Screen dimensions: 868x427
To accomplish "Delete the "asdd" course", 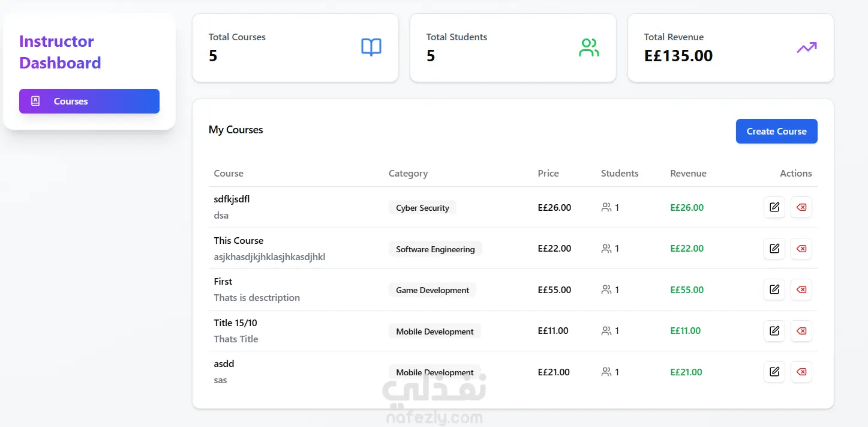I will pyautogui.click(x=801, y=372).
